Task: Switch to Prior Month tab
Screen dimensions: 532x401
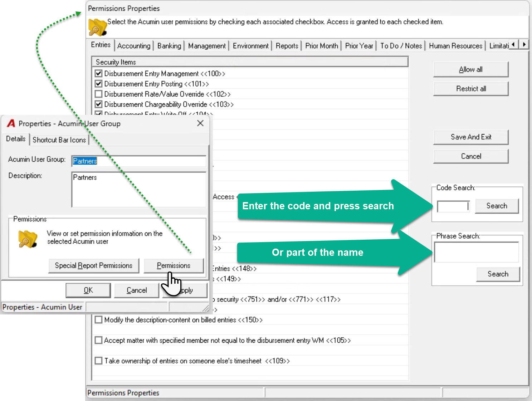Action: [x=322, y=46]
